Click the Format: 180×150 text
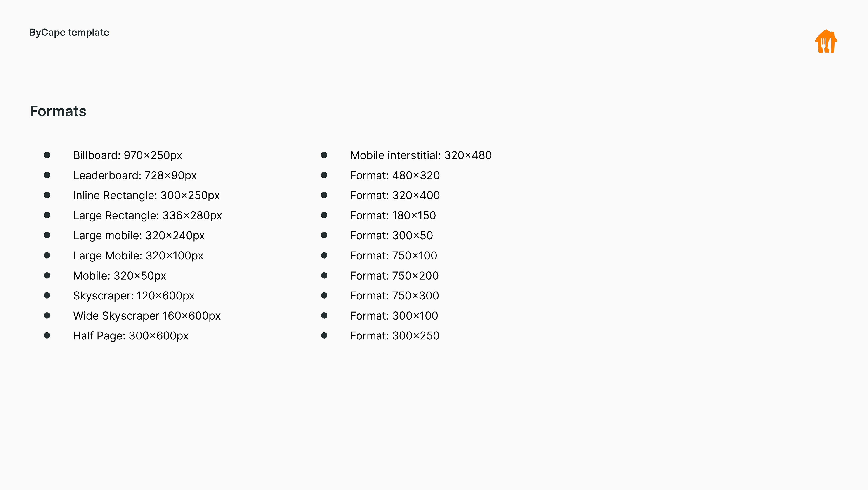The width and height of the screenshot is (868, 490). pos(393,215)
